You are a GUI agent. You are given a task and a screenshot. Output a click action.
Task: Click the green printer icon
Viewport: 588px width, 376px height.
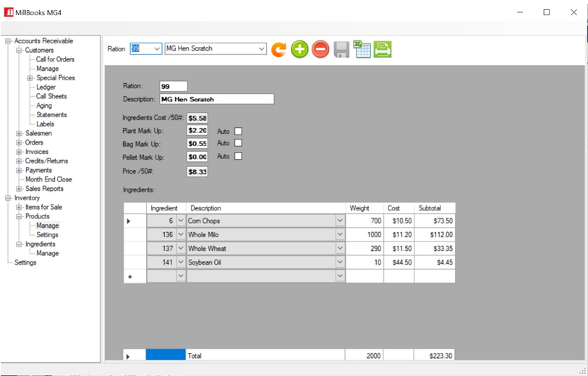[x=383, y=49]
